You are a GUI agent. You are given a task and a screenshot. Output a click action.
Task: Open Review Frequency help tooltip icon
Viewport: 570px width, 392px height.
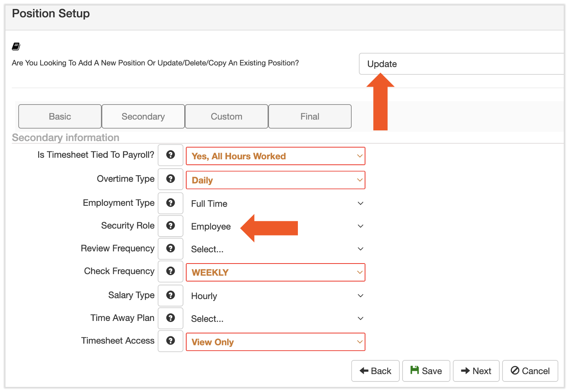(x=171, y=249)
